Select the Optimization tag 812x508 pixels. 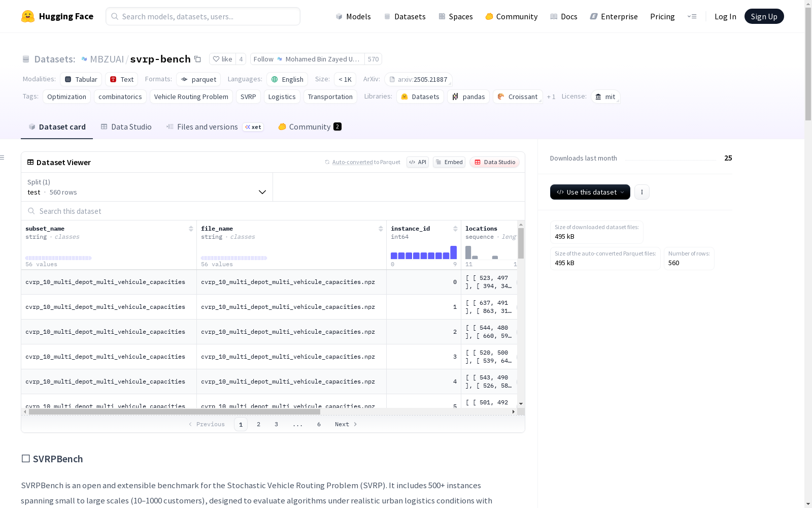coord(66,97)
